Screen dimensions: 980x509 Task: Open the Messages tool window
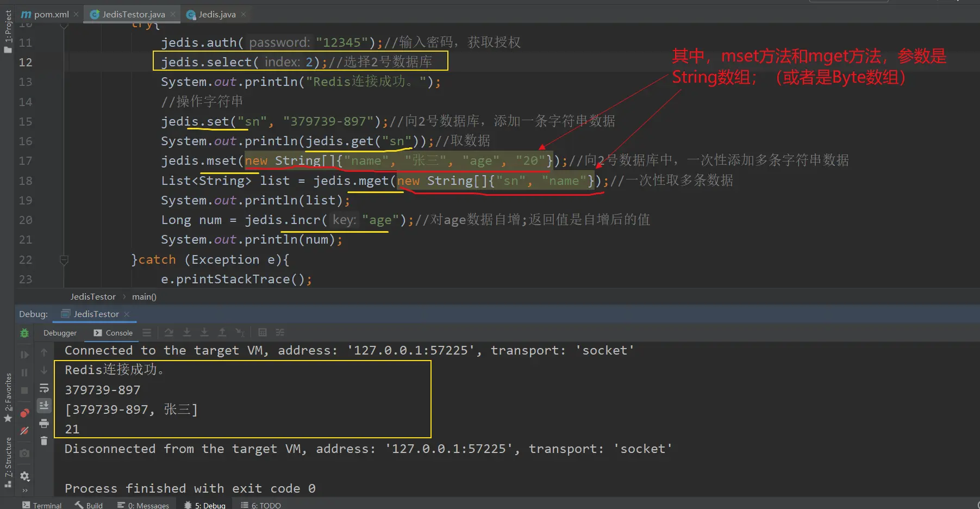pyautogui.click(x=143, y=505)
